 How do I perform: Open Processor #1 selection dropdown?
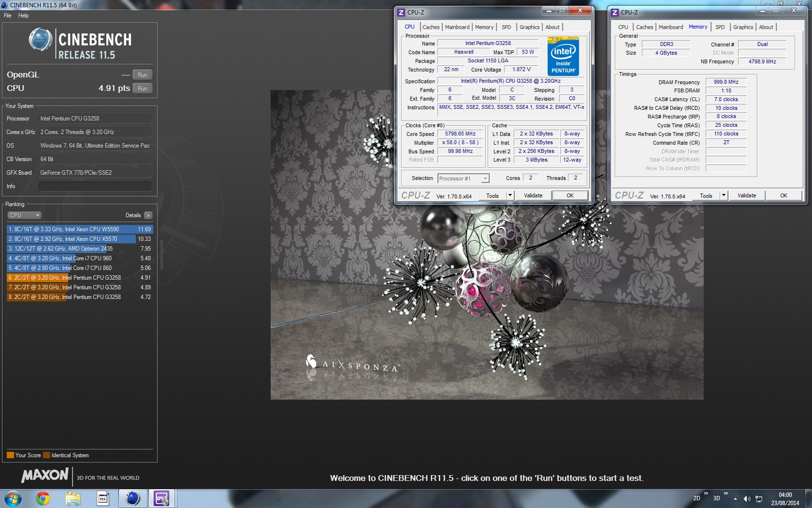[464, 179]
